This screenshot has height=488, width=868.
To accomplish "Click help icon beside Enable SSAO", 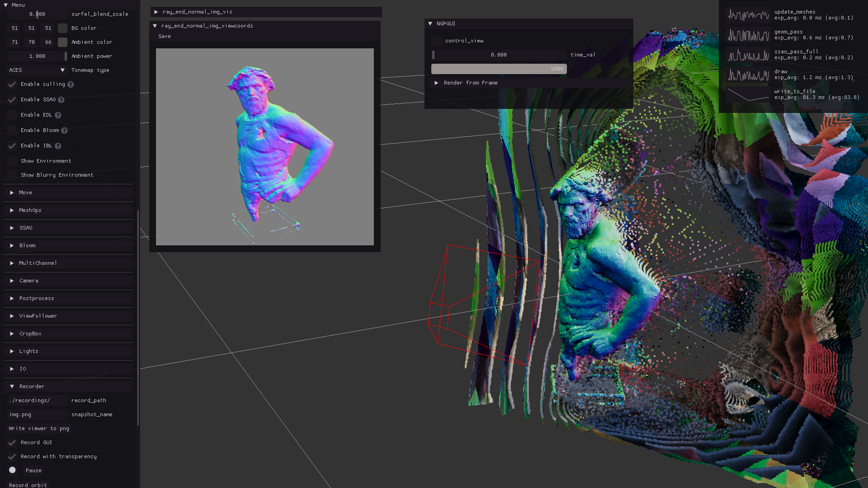I will (61, 100).
